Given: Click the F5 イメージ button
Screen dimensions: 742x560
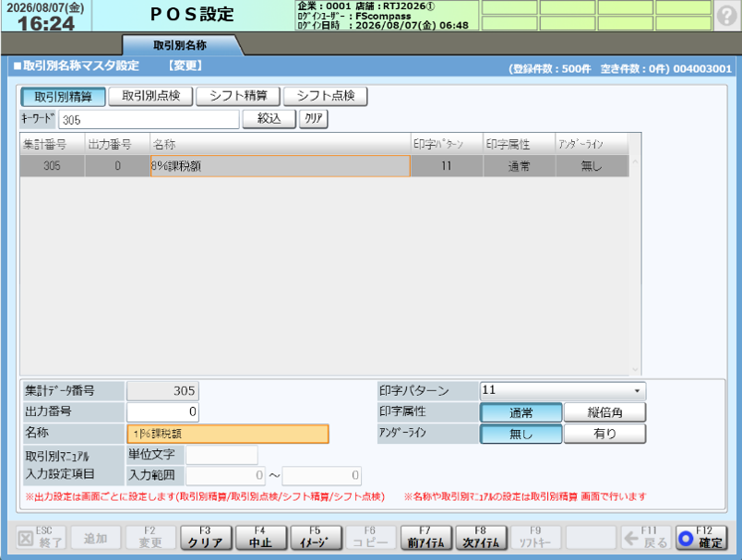Looking at the screenshot, I should pyautogui.click(x=316, y=538).
